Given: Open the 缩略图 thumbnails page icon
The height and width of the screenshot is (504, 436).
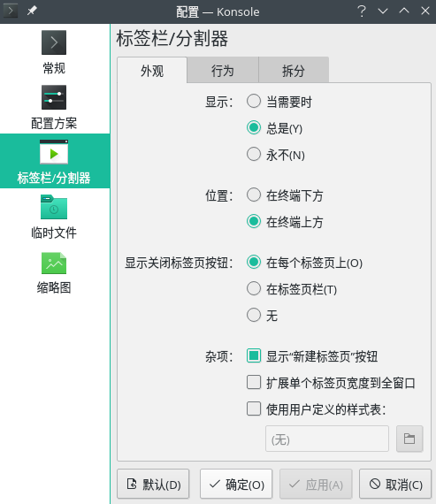Looking at the screenshot, I should pos(54,263).
